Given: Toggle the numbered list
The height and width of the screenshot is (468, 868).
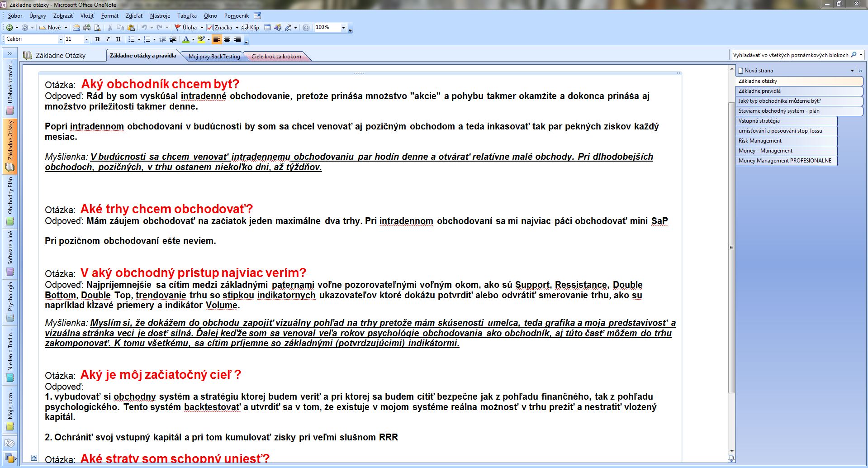Looking at the screenshot, I should click(x=147, y=39).
